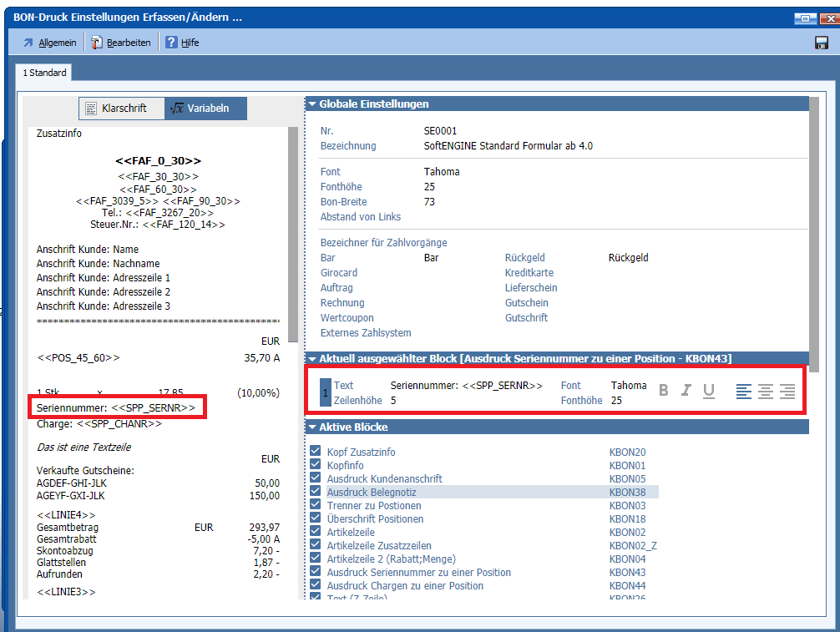This screenshot has width=840, height=632.
Task: Collapse the Aktuell ausgewählter Block section
Action: (312, 358)
